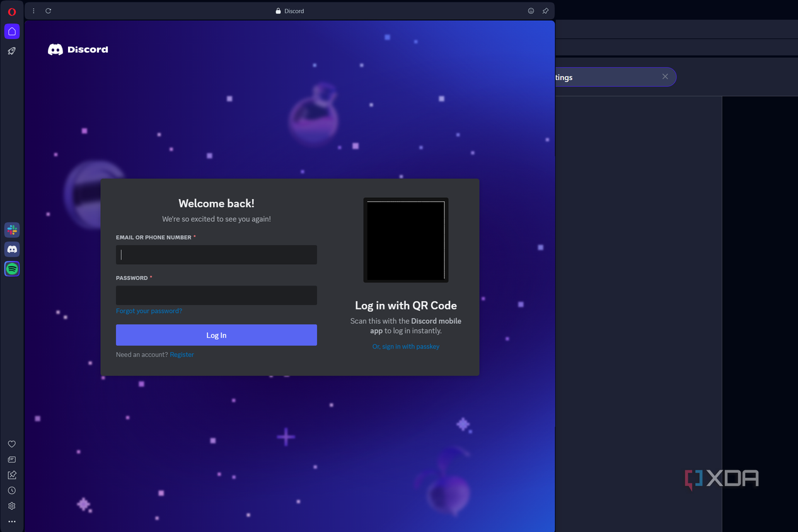Open the news icon in sidebar

[12, 460]
